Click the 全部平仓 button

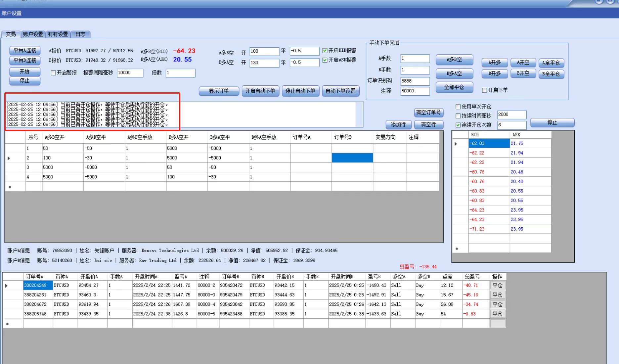pos(454,87)
